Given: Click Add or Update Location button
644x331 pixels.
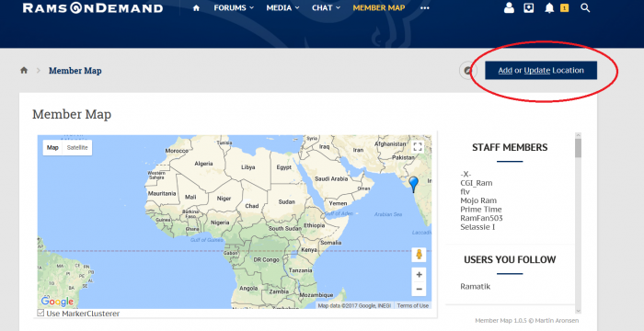Looking at the screenshot, I should coord(541,70).
